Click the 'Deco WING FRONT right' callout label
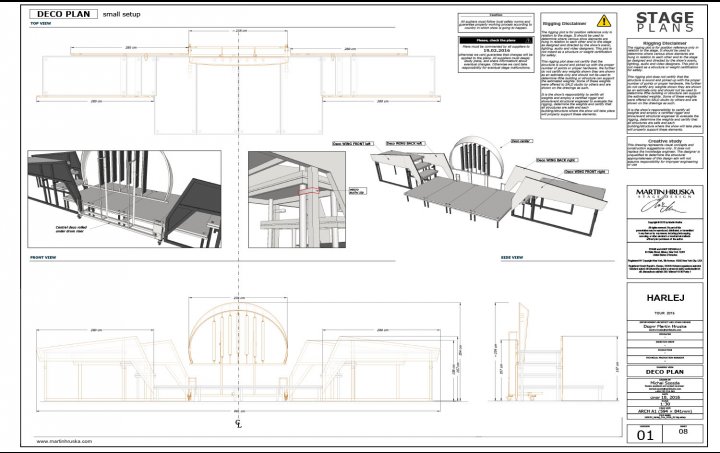Image resolution: width=720 pixels, height=453 pixels. click(585, 172)
